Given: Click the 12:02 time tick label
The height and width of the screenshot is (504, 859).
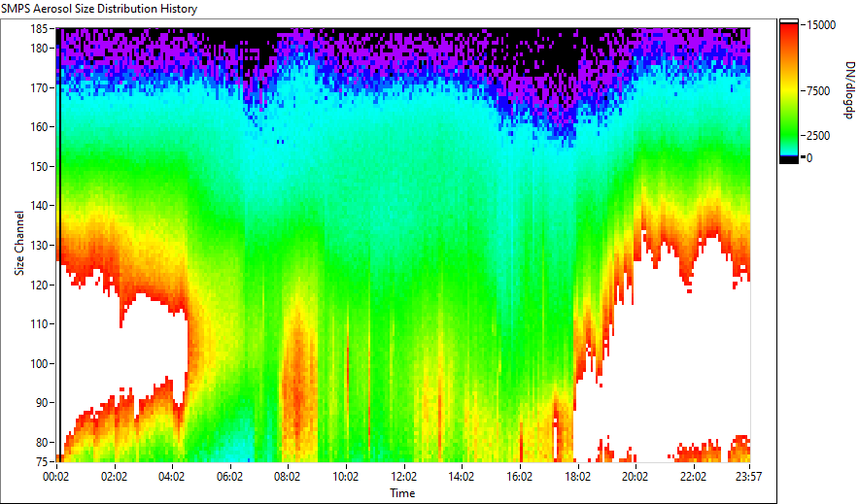Looking at the screenshot, I should tap(403, 477).
